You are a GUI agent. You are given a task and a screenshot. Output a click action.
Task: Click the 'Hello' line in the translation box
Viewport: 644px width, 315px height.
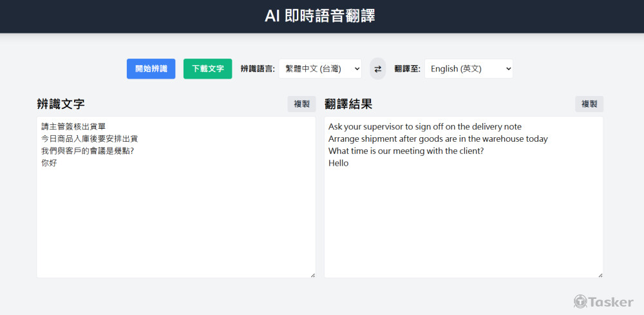(x=338, y=163)
